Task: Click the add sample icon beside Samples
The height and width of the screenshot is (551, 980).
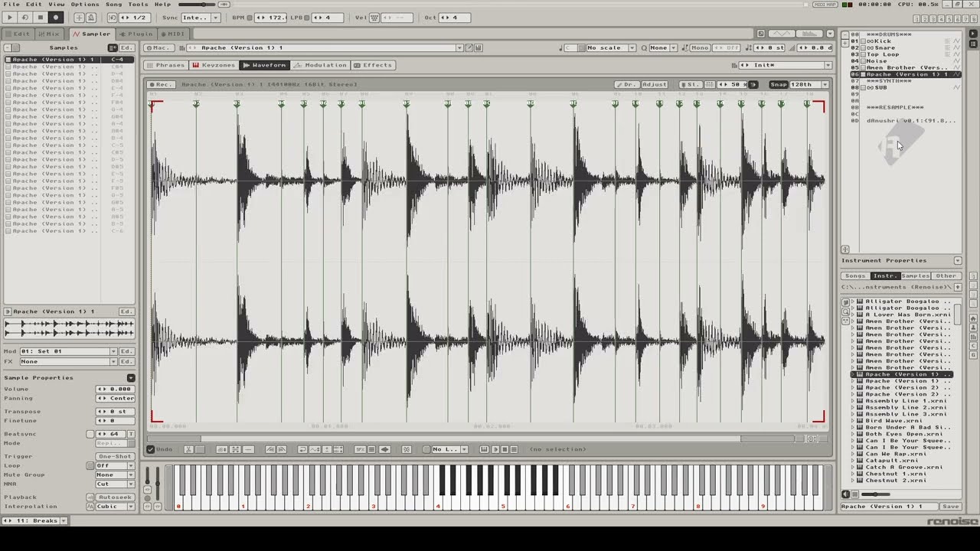Action: click(x=113, y=47)
